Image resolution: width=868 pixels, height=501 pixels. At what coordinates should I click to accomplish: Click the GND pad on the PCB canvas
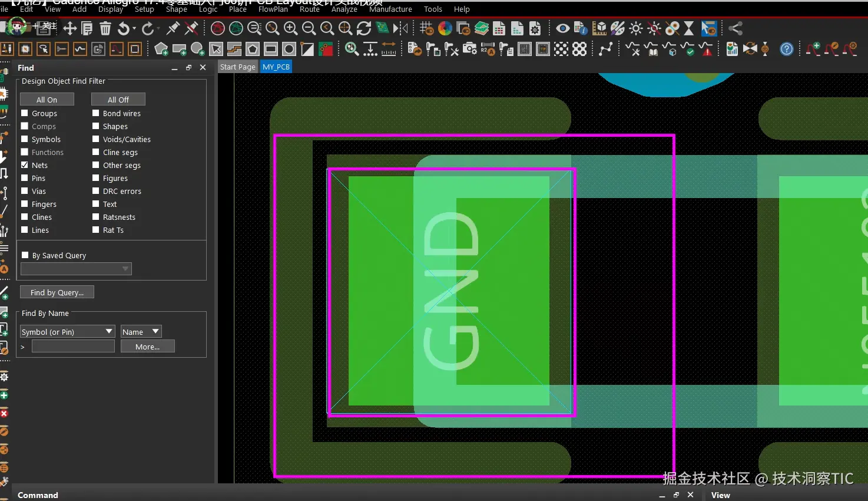[x=449, y=291]
